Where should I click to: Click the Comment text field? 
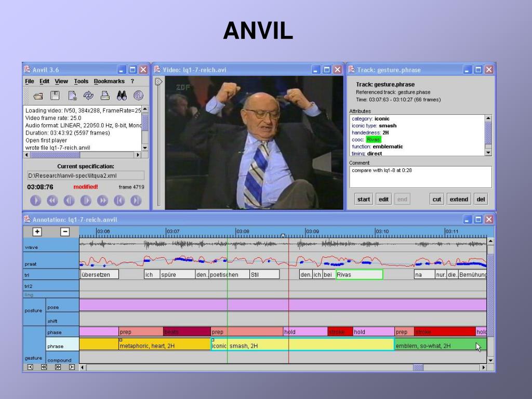(x=420, y=177)
